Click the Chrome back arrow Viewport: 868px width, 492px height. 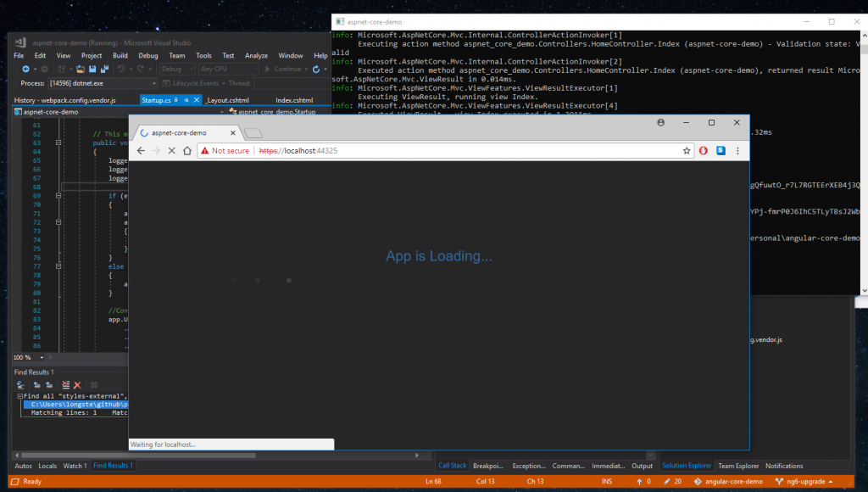(x=140, y=150)
